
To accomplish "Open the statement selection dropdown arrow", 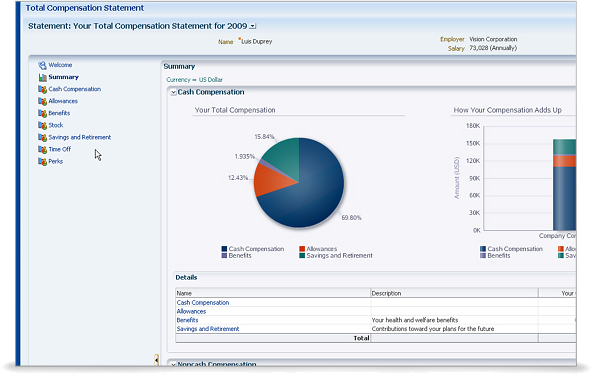I will pyautogui.click(x=253, y=26).
